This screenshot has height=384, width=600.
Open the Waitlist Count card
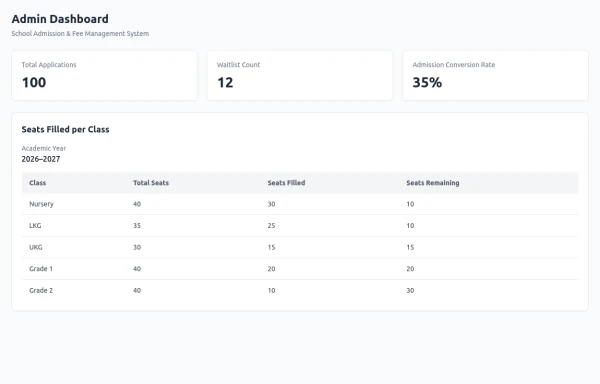(x=300, y=76)
